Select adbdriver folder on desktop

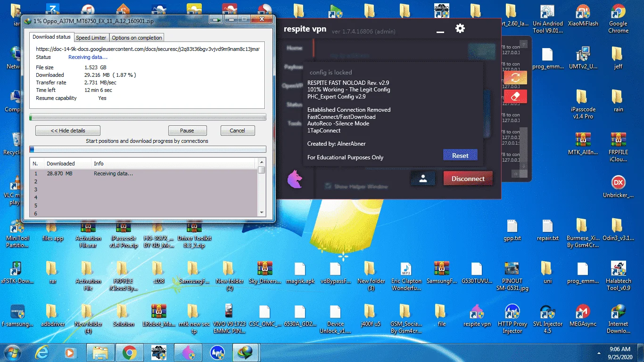(x=52, y=316)
